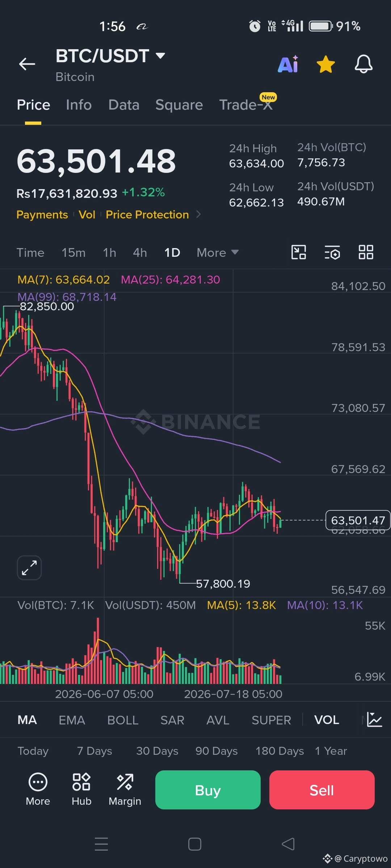This screenshot has height=868, width=391.
Task: Expand the BTC/USDT pair dropdown
Action: 160,55
